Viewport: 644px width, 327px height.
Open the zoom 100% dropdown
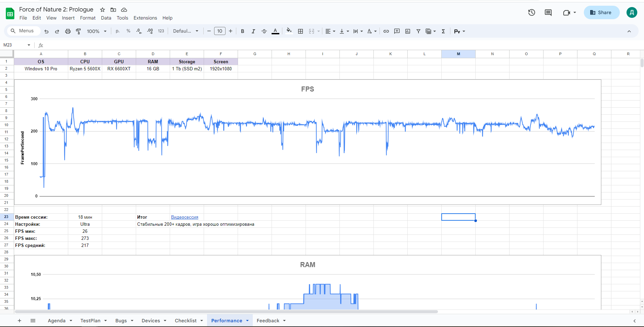click(96, 31)
